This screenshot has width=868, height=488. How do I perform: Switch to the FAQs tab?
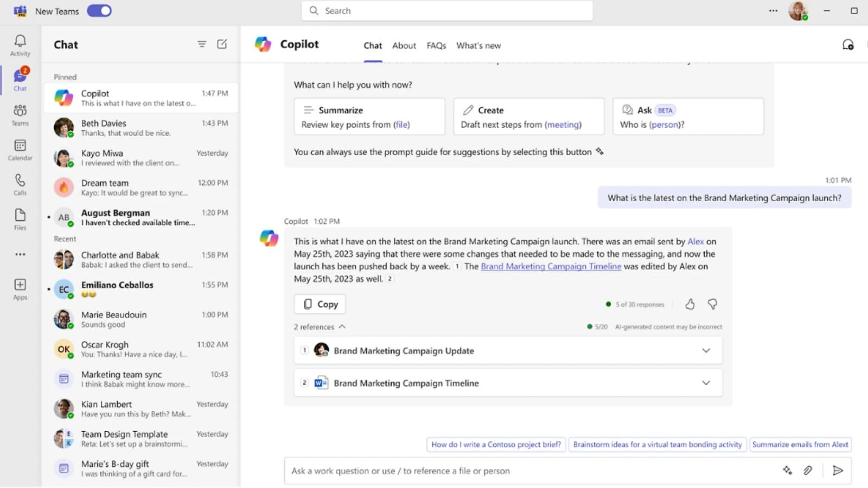tap(436, 46)
